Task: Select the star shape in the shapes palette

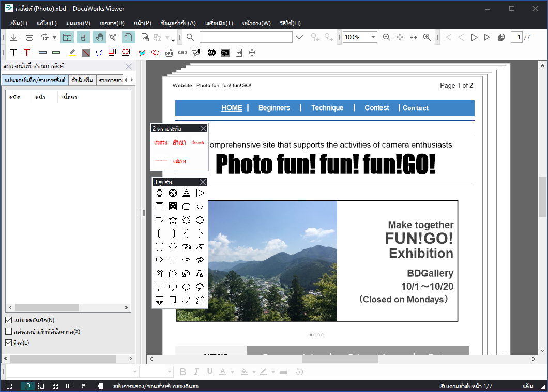Action: (172, 220)
